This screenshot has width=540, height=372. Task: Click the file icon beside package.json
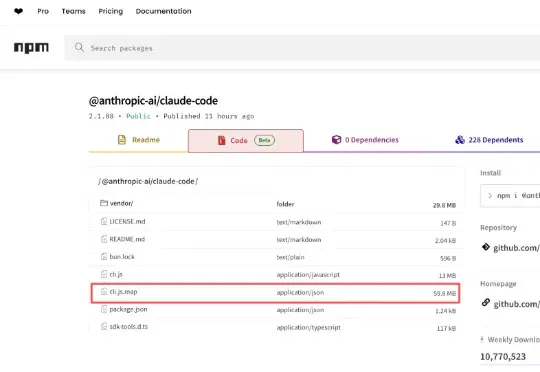(104, 309)
